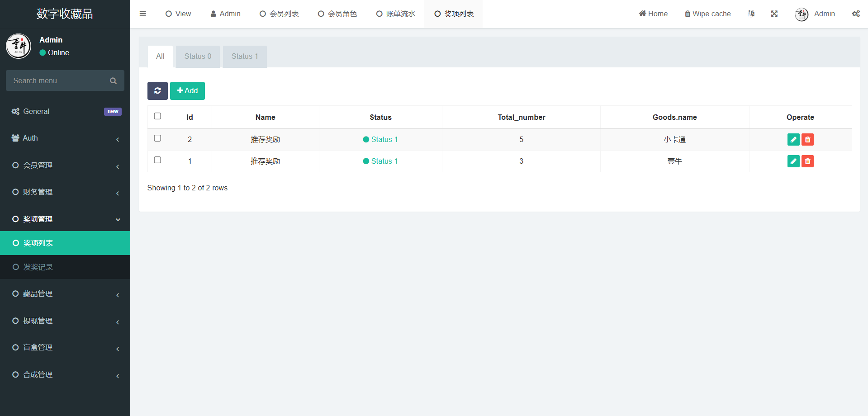The width and height of the screenshot is (868, 416).
Task: Click the edit pencil icon for row Id 1
Action: (x=793, y=161)
